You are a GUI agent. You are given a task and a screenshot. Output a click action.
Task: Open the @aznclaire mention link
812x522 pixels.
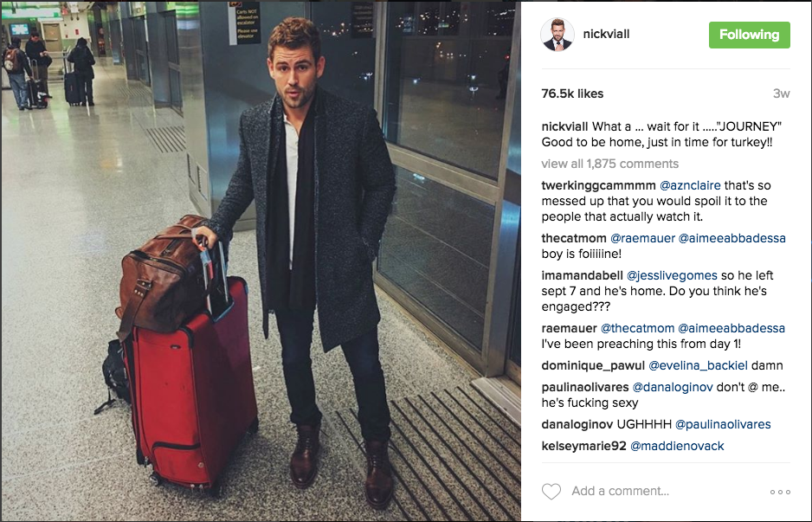[690, 185]
